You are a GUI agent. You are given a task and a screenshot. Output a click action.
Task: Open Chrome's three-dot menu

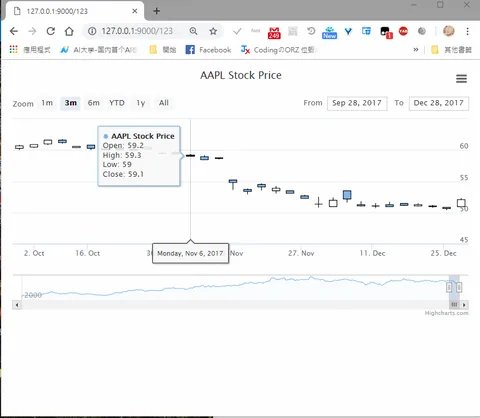[x=468, y=31]
